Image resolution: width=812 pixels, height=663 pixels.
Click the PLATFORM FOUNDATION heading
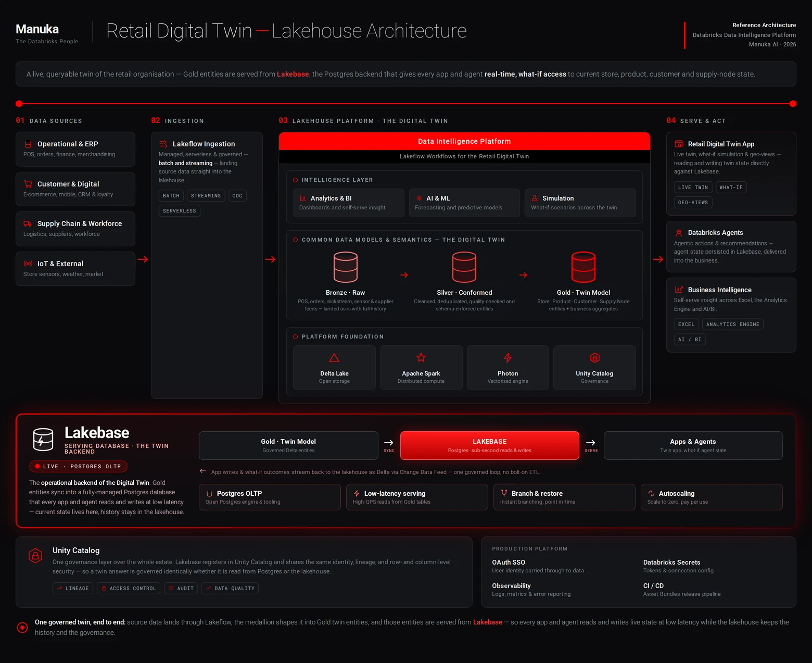tap(342, 337)
